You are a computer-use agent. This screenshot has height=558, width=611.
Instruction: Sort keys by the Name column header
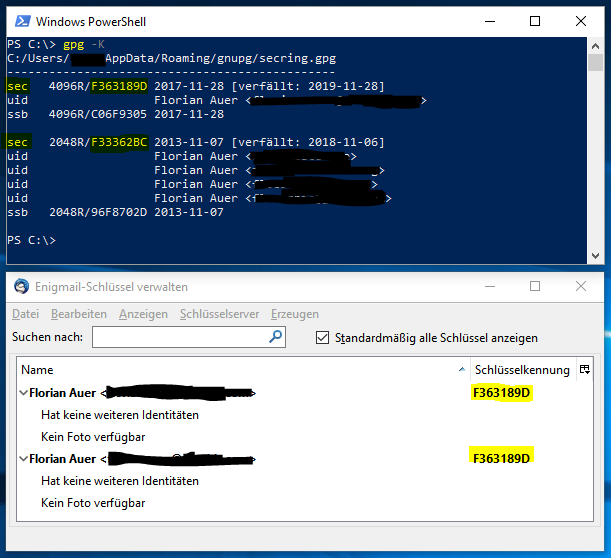244,369
